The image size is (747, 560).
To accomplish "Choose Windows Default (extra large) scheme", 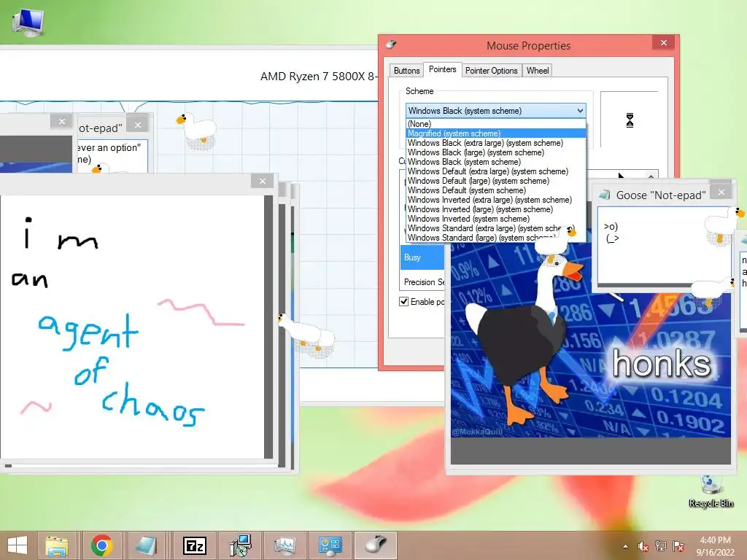I will (495, 171).
